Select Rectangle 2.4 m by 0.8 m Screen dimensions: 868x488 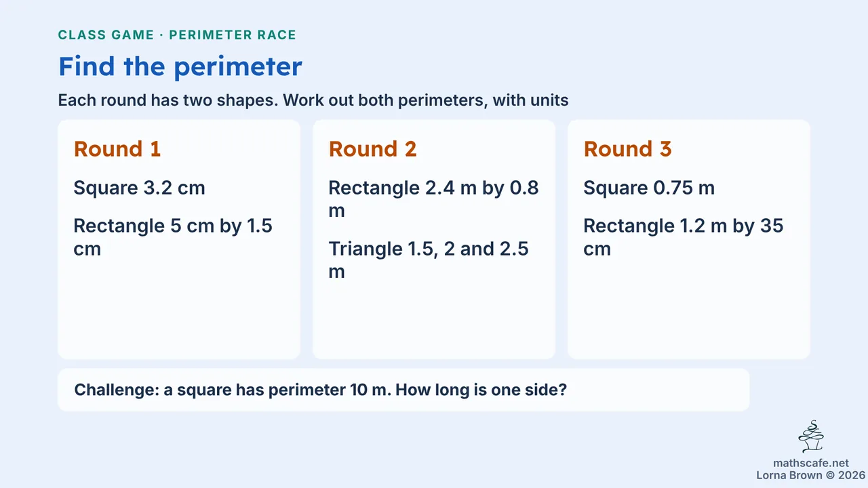[434, 199]
